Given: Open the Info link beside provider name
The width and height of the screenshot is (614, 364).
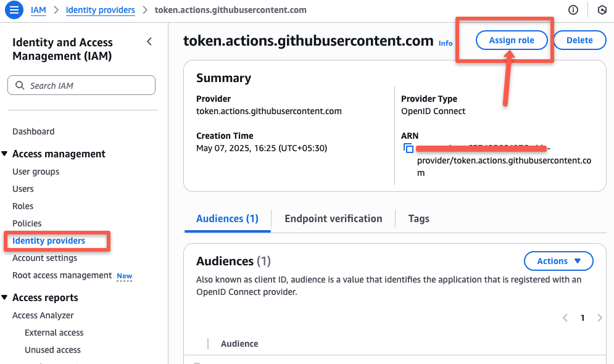Looking at the screenshot, I should 446,43.
